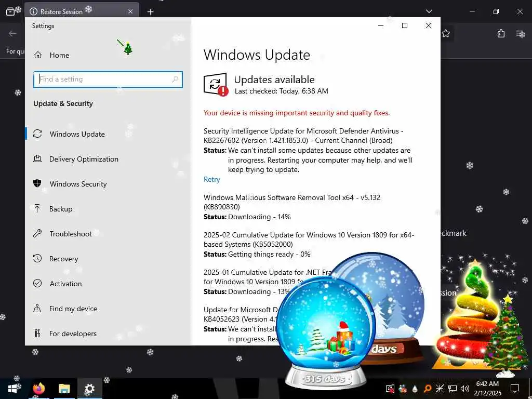Click the Find my device person icon

[37, 309]
